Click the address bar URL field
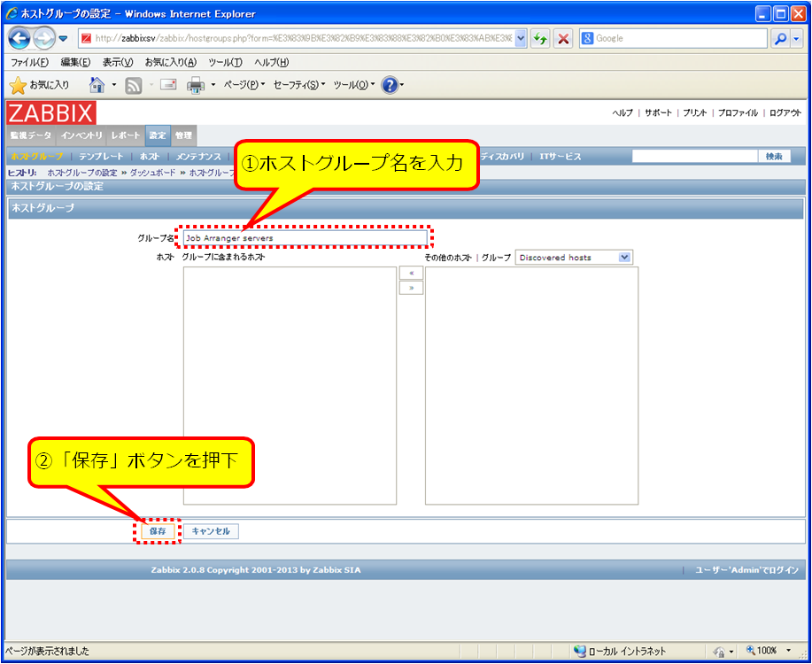 point(298,38)
